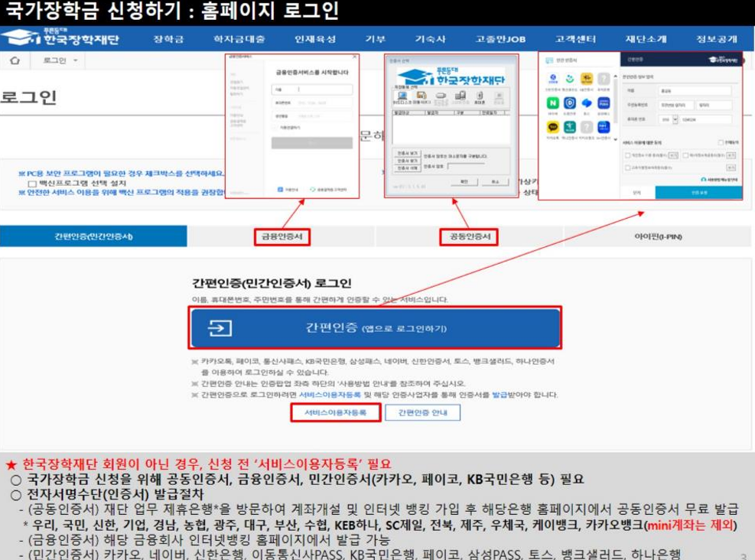Select the removable disk storage icon
755x560 pixels.
click(x=422, y=95)
